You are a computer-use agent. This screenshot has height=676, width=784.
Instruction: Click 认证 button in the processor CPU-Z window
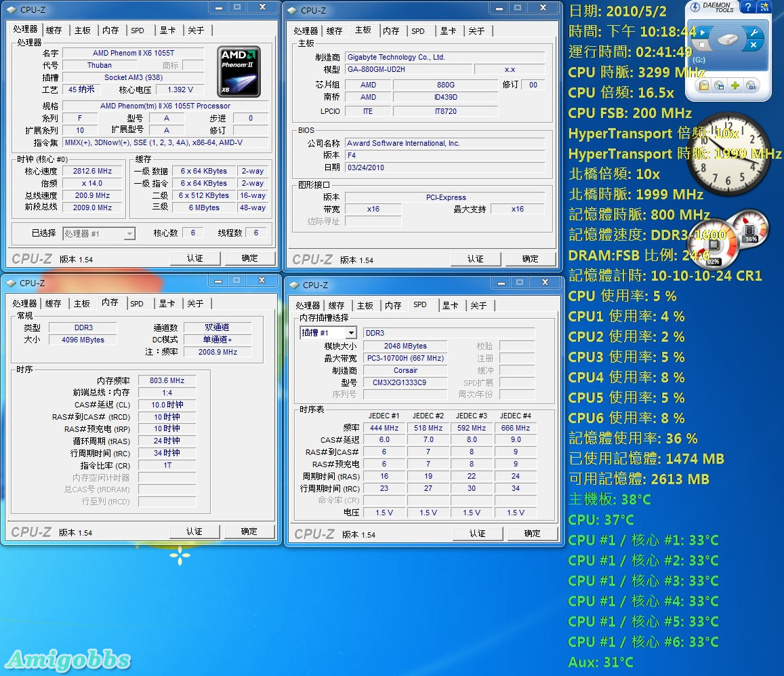[x=195, y=258]
